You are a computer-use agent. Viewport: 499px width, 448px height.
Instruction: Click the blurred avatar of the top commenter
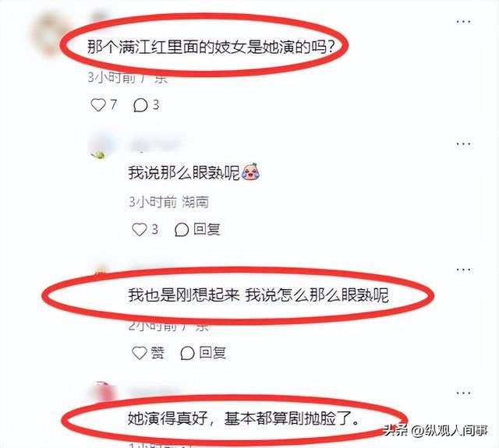coord(48,34)
